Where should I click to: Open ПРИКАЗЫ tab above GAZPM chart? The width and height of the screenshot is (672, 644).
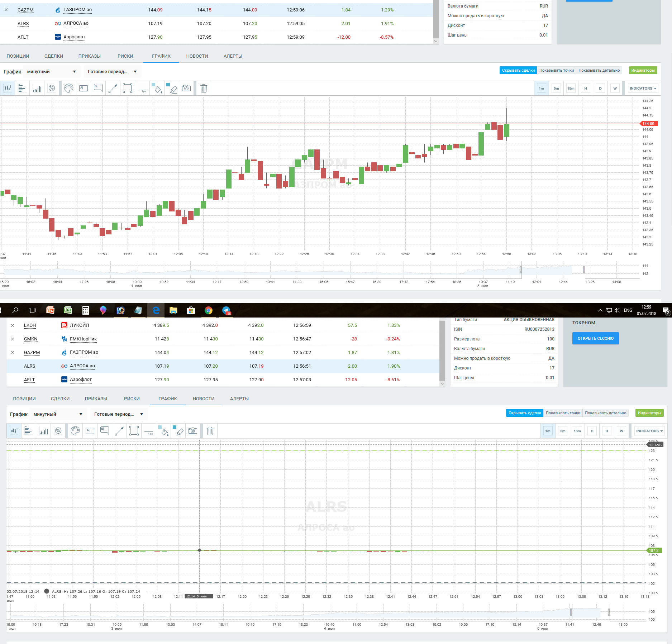click(90, 56)
